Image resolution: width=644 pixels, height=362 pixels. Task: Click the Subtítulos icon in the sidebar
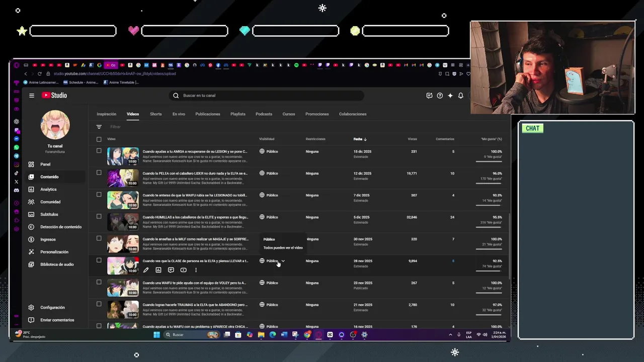tap(31, 215)
